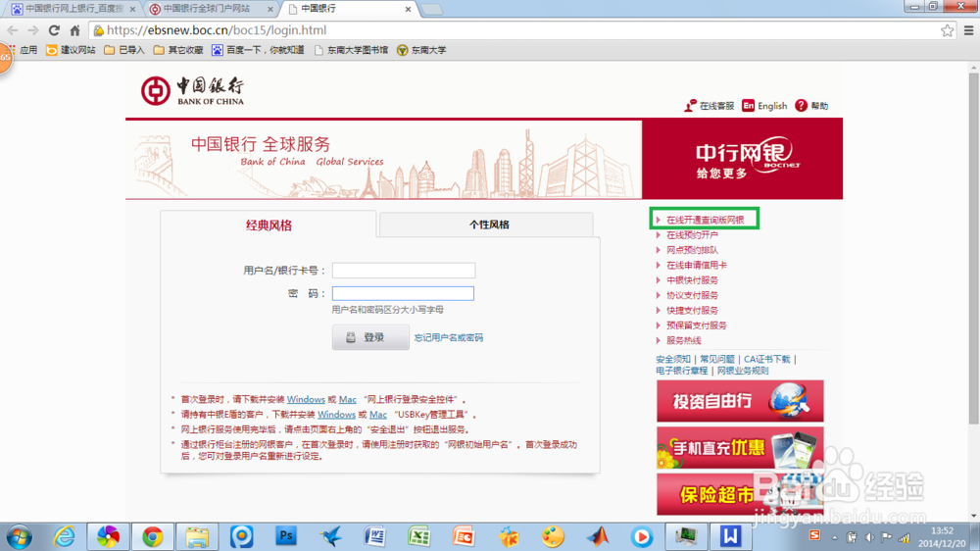Open 在线预约开户 link

692,235
